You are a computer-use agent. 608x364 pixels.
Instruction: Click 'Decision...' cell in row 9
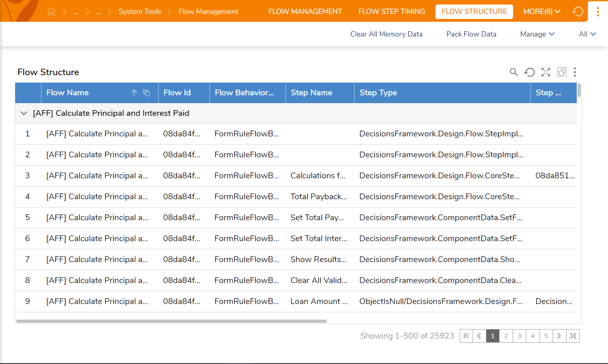pos(554,302)
